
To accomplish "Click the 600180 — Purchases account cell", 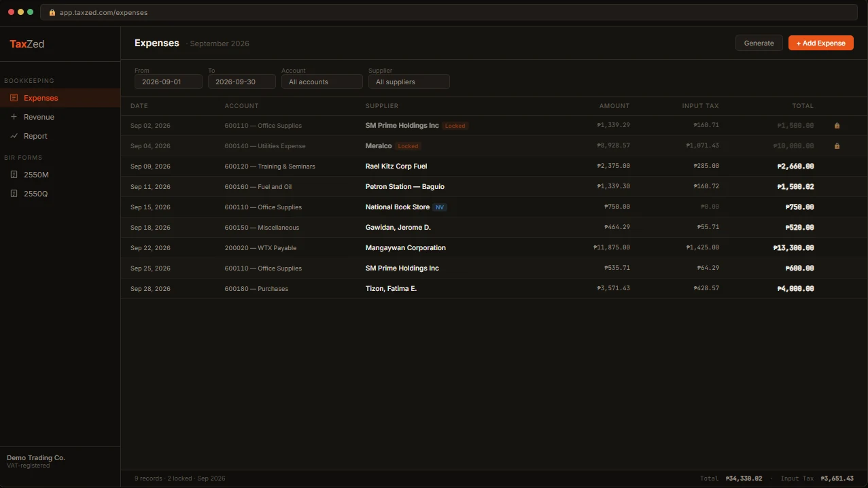I will (x=256, y=289).
